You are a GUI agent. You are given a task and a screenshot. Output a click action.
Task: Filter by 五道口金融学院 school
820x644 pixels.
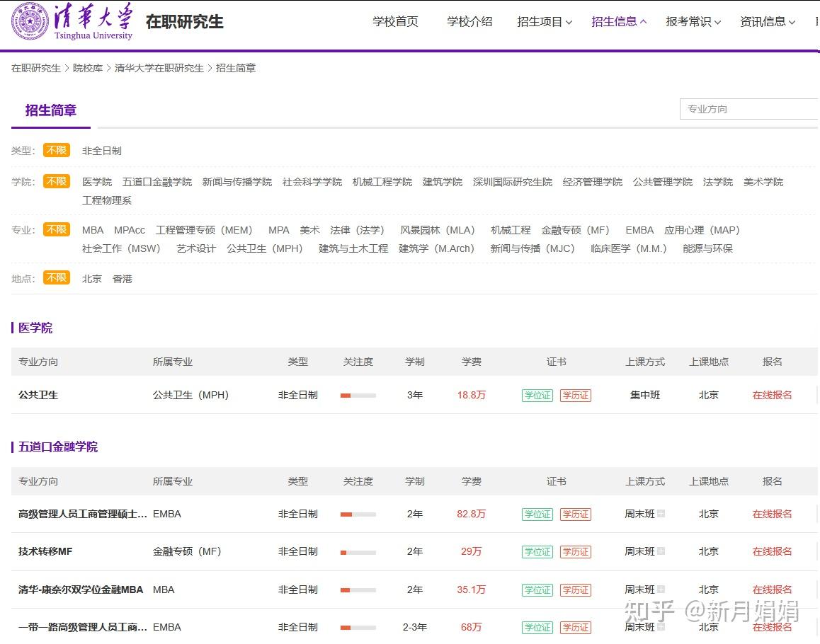(x=157, y=182)
